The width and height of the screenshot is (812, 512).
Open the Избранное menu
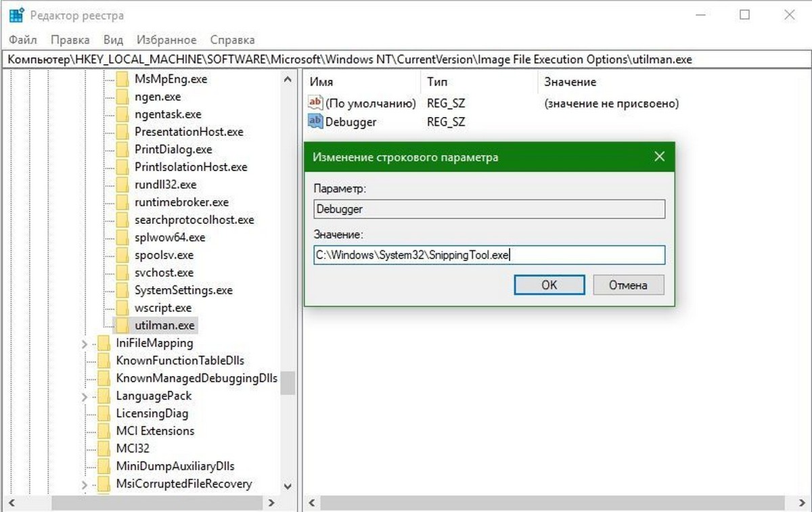coord(166,40)
